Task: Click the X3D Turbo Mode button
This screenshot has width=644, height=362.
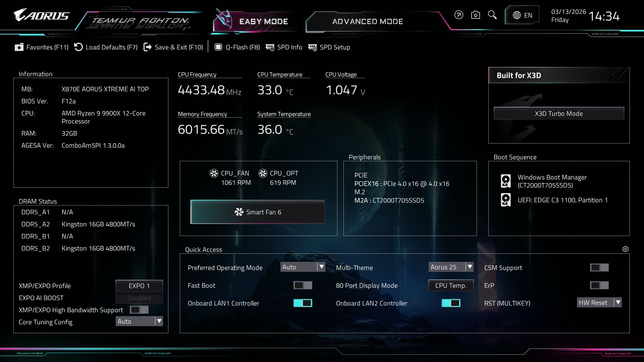Action: 558,114
